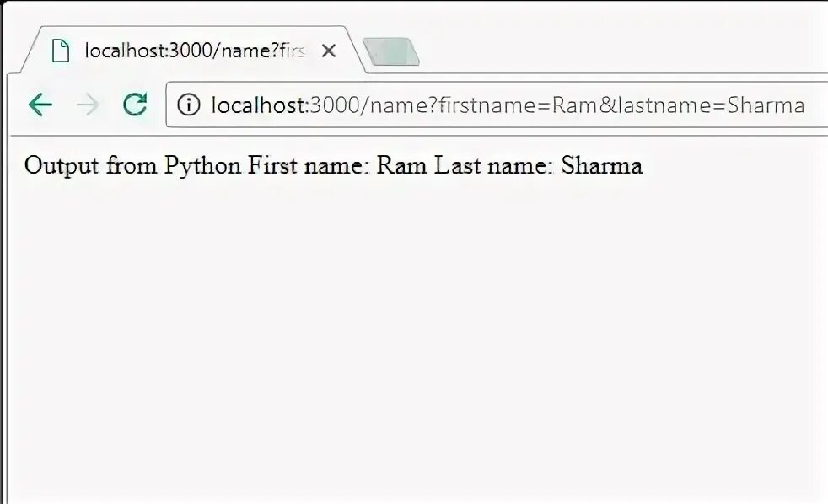
Task: Click the blank area of the page
Action: (413, 337)
